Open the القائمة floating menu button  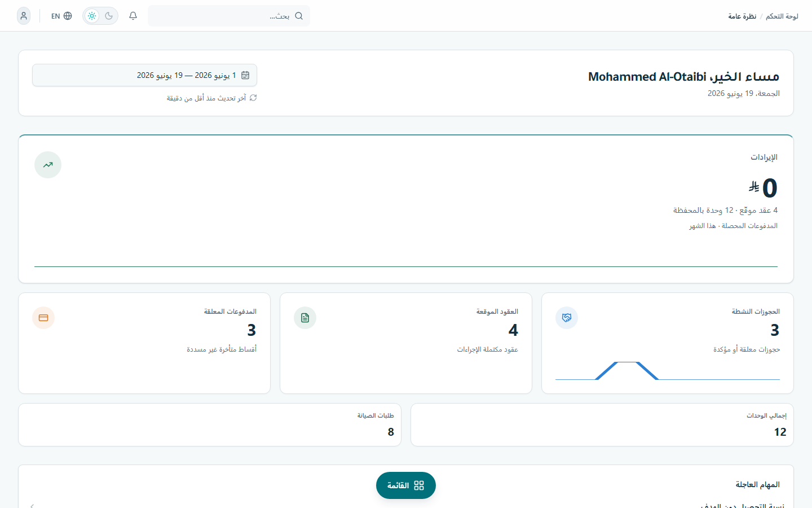[x=406, y=485]
